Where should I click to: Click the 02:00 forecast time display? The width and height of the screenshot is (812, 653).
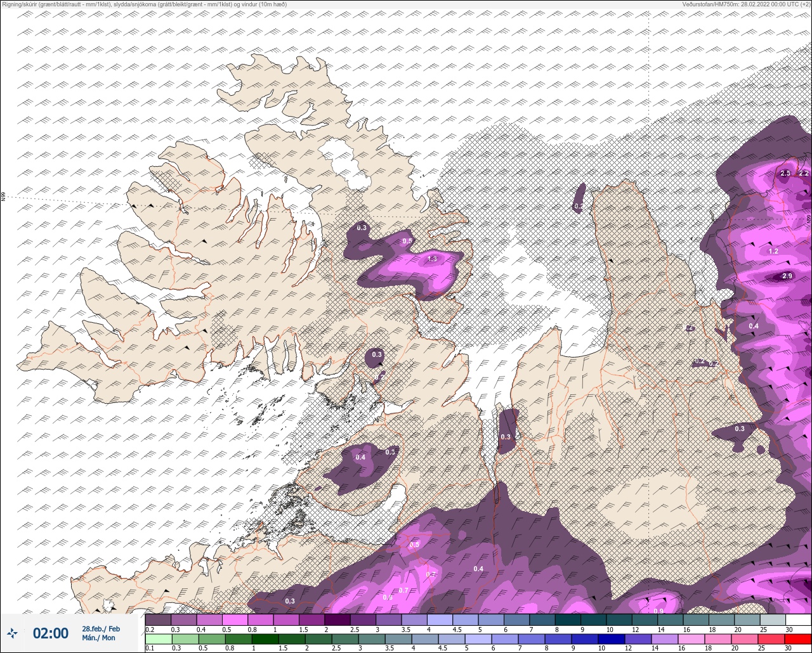tap(51, 633)
